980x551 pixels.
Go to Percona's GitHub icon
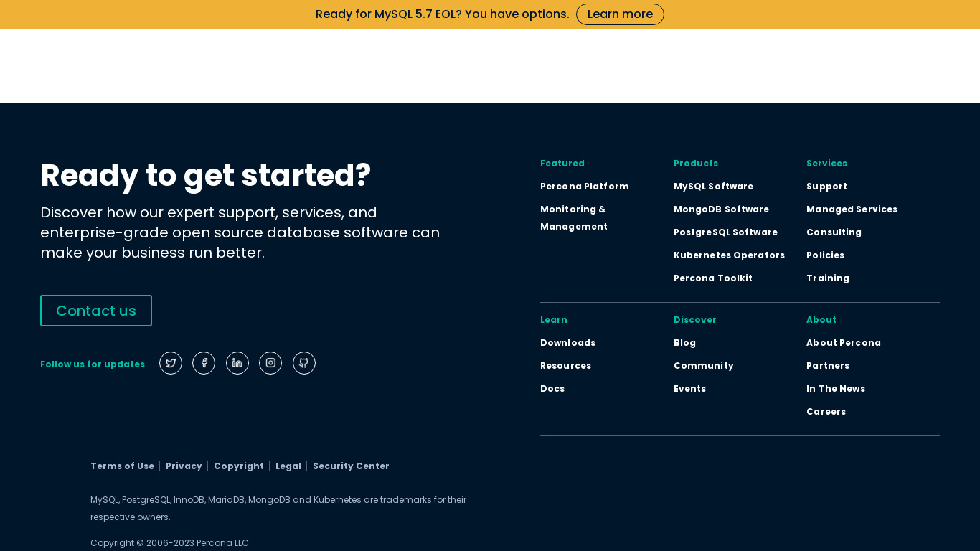[x=304, y=363]
